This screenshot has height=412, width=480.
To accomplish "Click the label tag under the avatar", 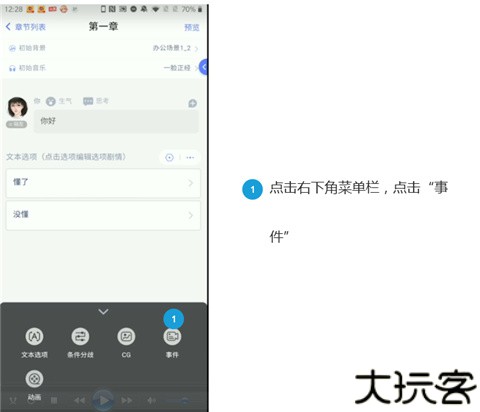I will tap(16, 124).
